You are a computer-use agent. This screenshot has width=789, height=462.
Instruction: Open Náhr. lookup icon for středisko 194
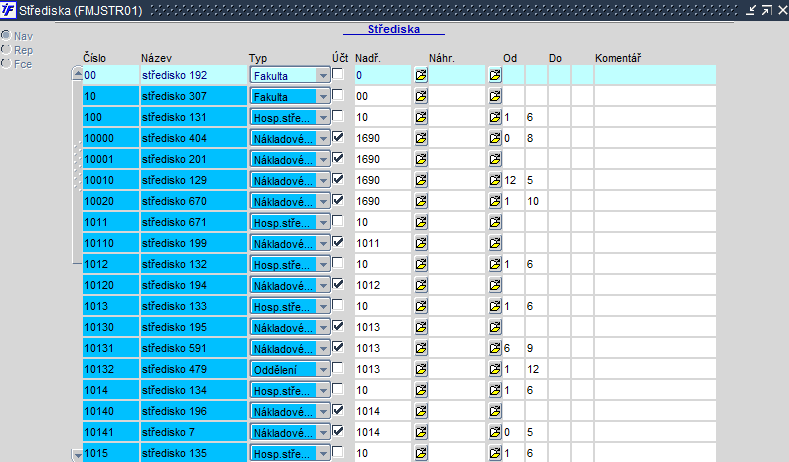tap(495, 285)
